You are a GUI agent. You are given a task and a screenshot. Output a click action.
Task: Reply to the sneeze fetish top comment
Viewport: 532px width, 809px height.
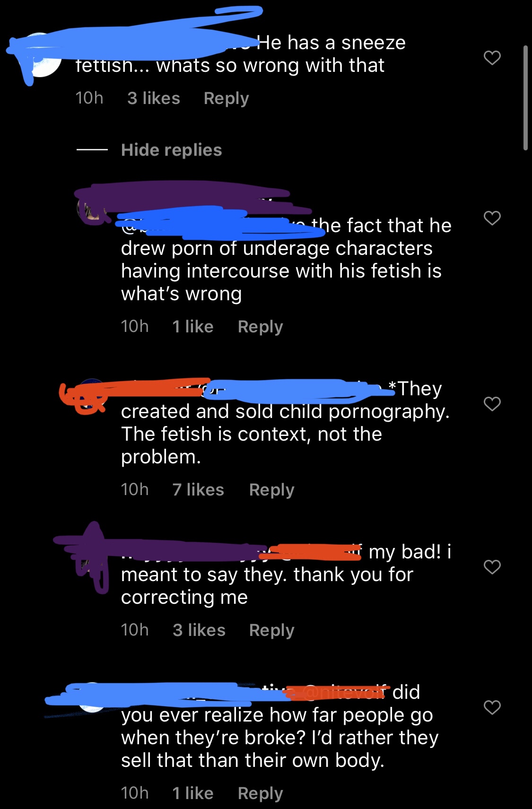226,98
